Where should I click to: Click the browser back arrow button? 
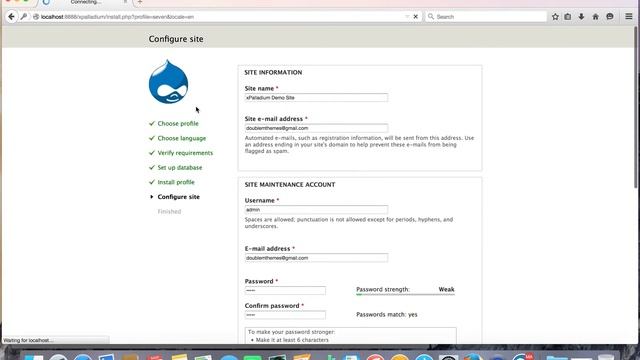[x=11, y=17]
